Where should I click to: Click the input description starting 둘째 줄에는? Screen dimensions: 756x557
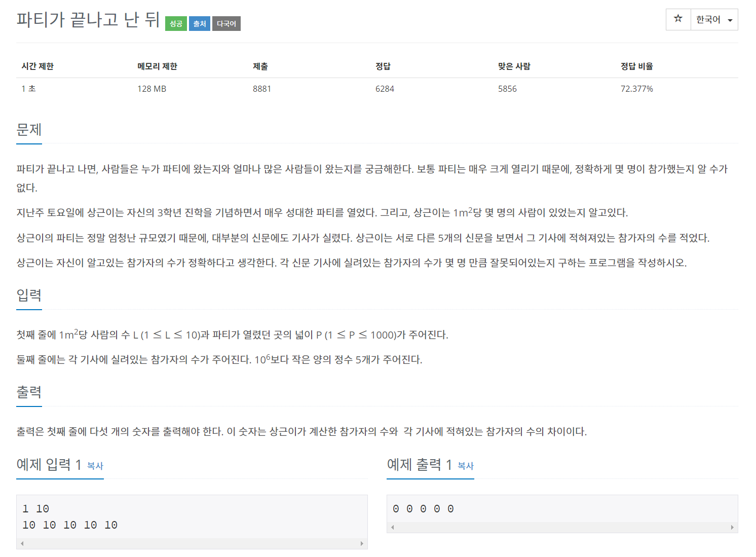click(219, 359)
